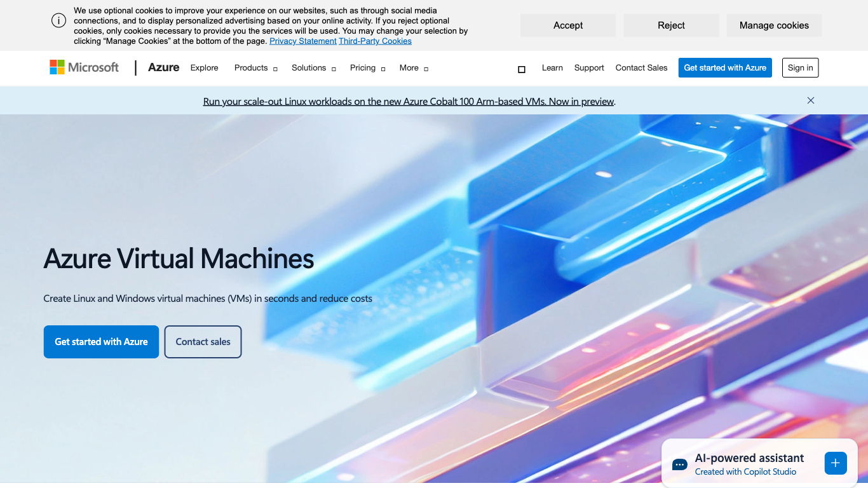The image size is (868, 488).
Task: Click the hero Contact sales button
Action: [203, 342]
